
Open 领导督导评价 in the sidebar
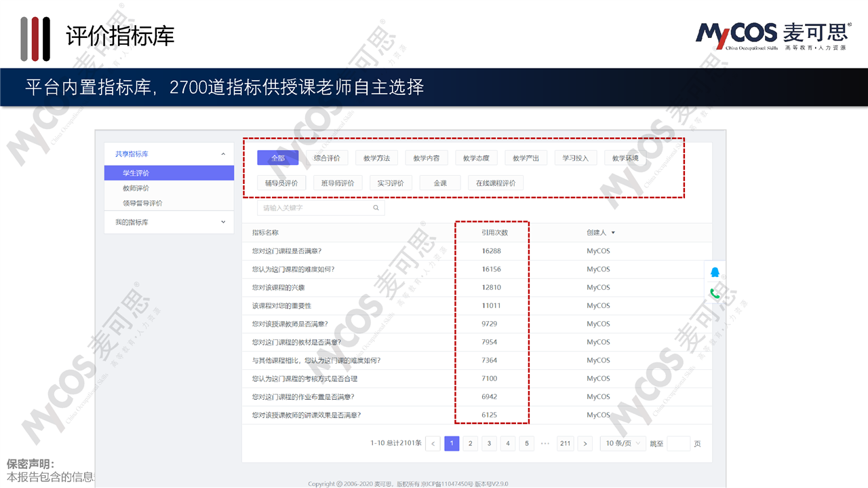tap(142, 203)
